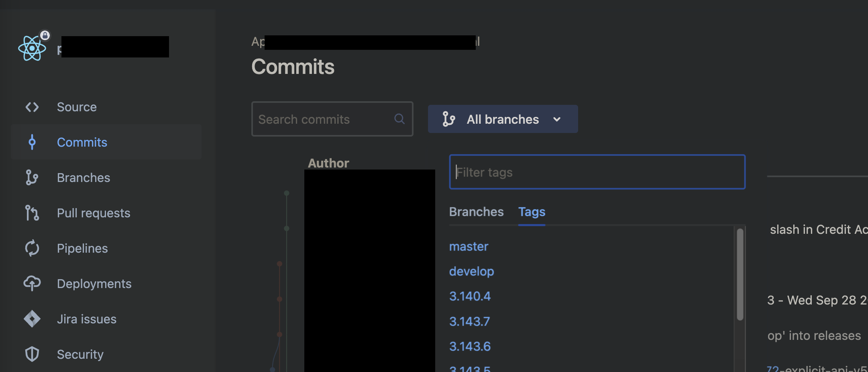This screenshot has width=868, height=372.
Task: Select tag 3.143.7 from the list
Action: tap(470, 321)
